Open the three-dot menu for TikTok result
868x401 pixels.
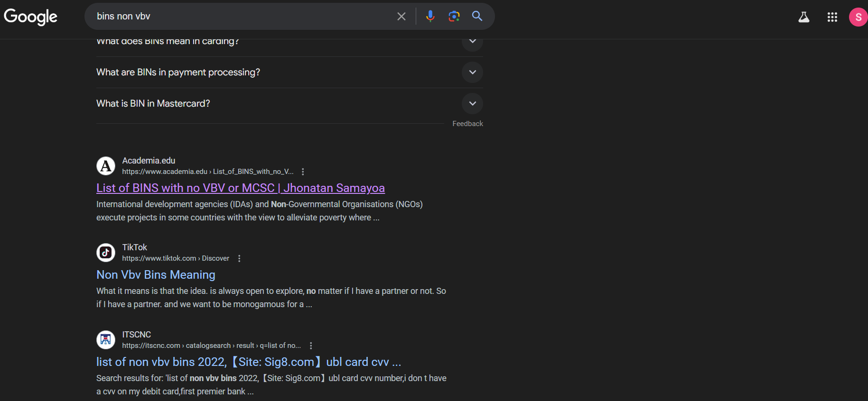[239, 258]
